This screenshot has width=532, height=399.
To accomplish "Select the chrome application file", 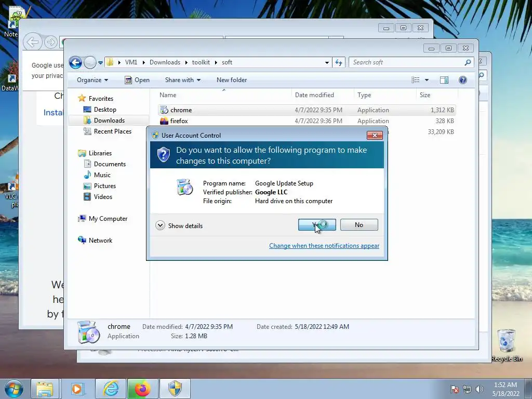I will [307, 110].
